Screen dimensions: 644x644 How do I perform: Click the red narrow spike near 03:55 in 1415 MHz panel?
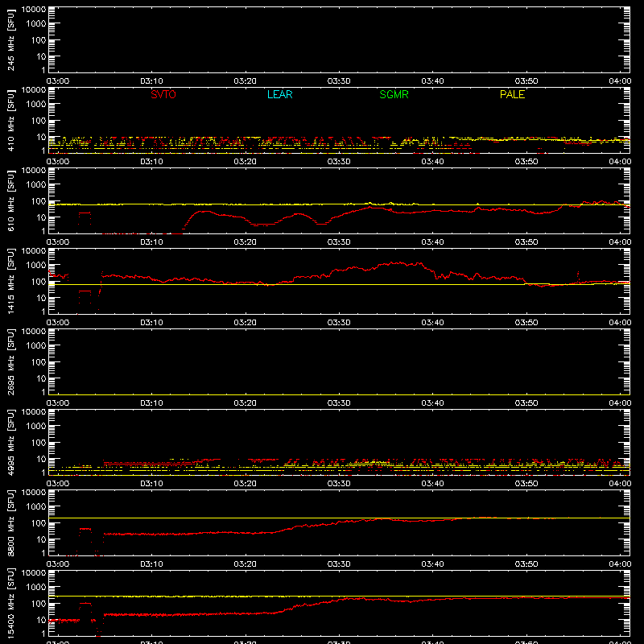pos(578,276)
